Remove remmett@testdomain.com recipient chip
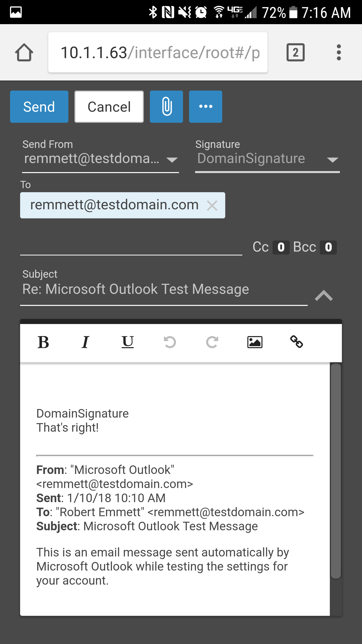The height and width of the screenshot is (644, 362). click(212, 206)
